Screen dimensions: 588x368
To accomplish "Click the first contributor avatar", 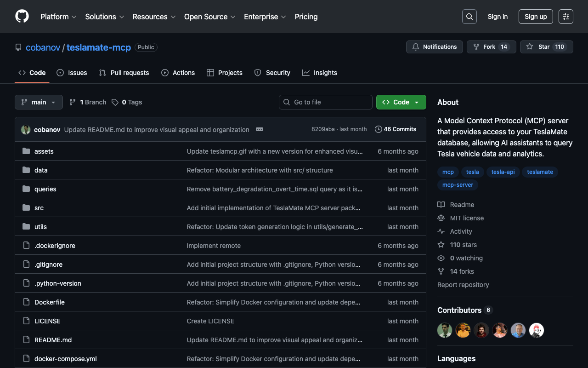I will click(x=445, y=330).
